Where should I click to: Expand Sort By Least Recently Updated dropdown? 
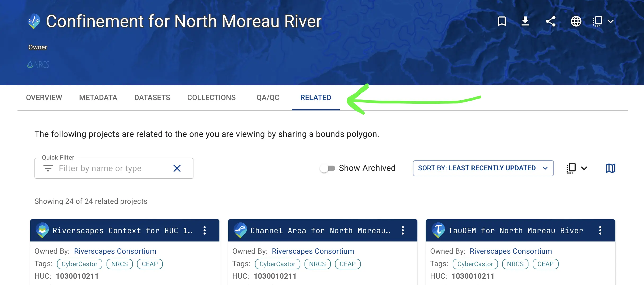click(x=483, y=168)
